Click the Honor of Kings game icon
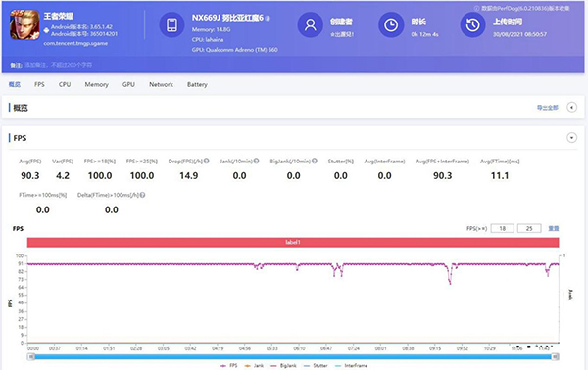 click(x=24, y=24)
